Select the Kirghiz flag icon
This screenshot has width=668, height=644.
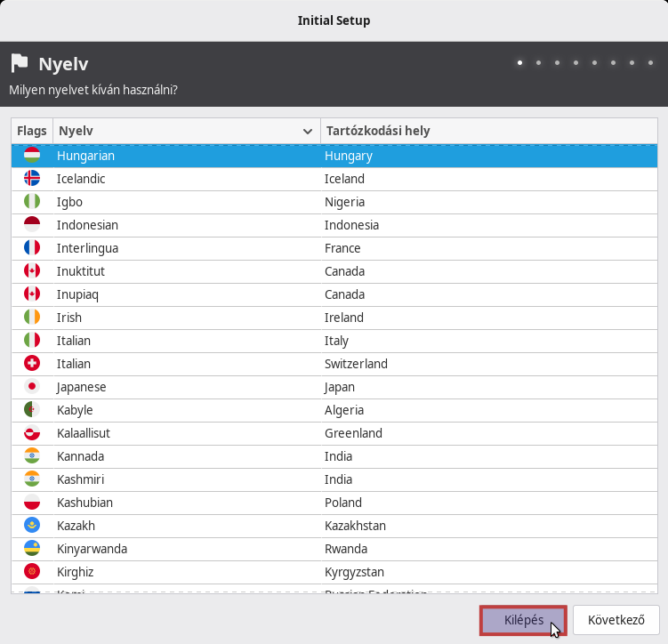(x=32, y=572)
